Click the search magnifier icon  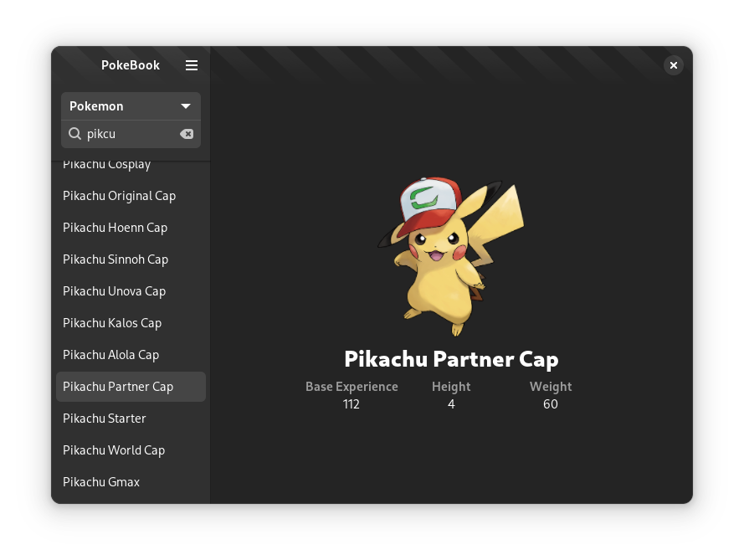coord(75,134)
